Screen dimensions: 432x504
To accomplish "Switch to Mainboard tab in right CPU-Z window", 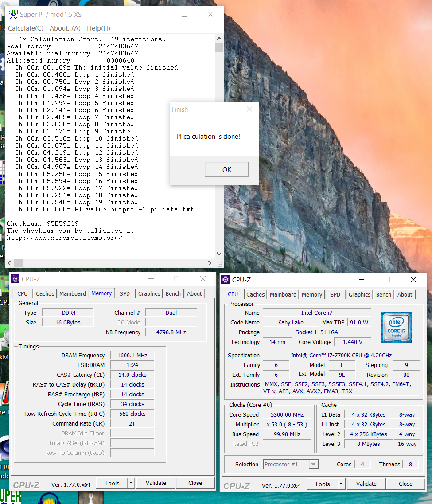I will pyautogui.click(x=283, y=294).
